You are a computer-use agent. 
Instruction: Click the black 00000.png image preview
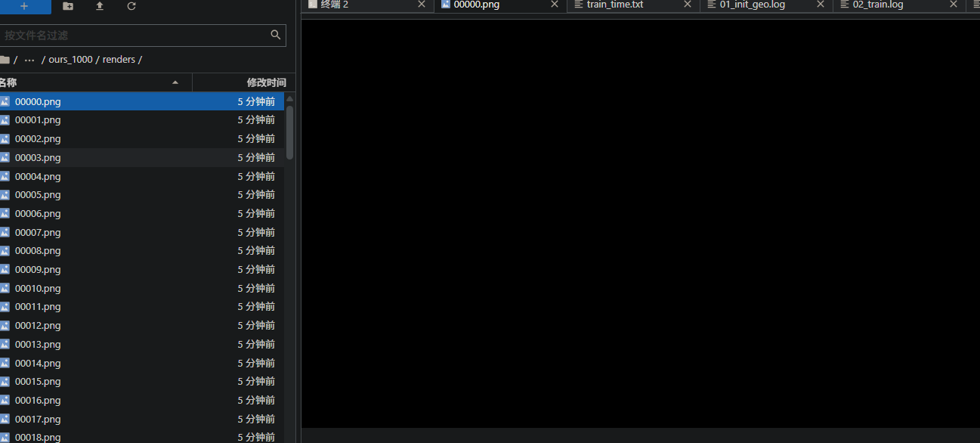[x=641, y=224]
